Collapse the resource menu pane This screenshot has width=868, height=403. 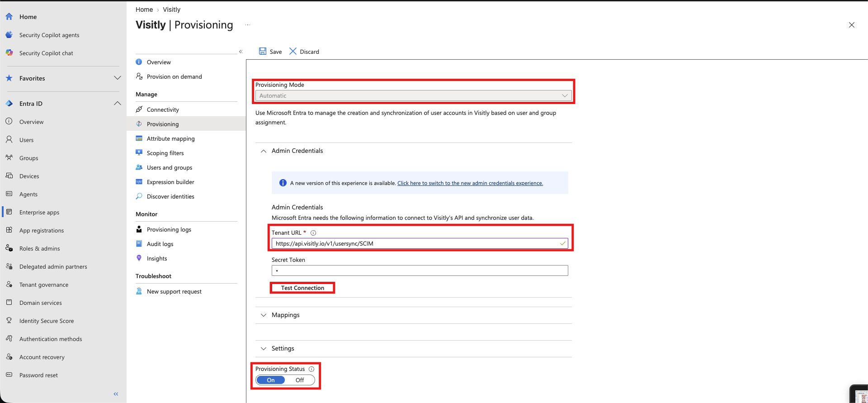pyautogui.click(x=241, y=52)
